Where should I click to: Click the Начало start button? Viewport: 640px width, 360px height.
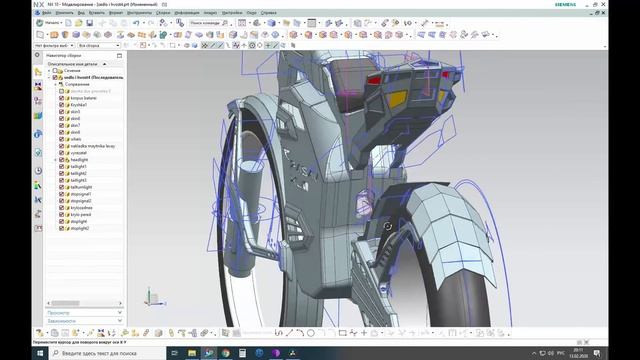point(49,23)
